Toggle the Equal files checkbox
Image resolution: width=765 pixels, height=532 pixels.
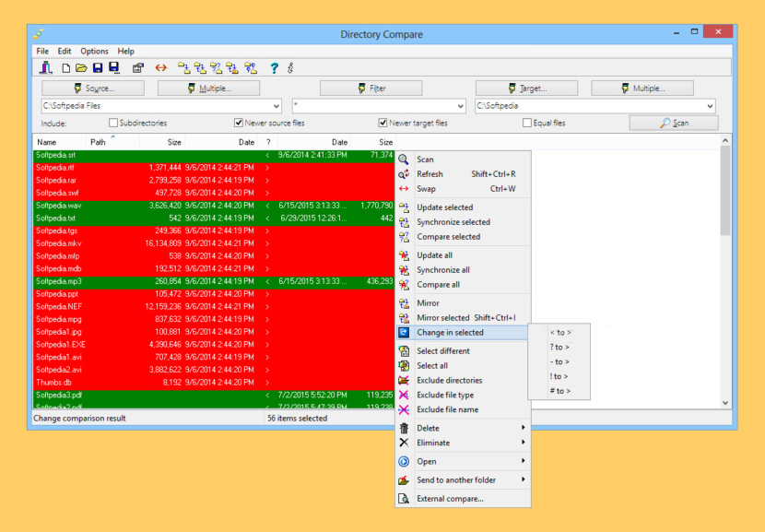[527, 123]
